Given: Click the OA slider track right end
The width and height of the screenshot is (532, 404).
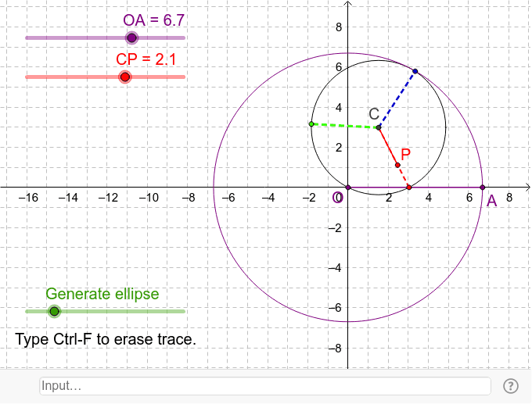Looking at the screenshot, I should (184, 38).
